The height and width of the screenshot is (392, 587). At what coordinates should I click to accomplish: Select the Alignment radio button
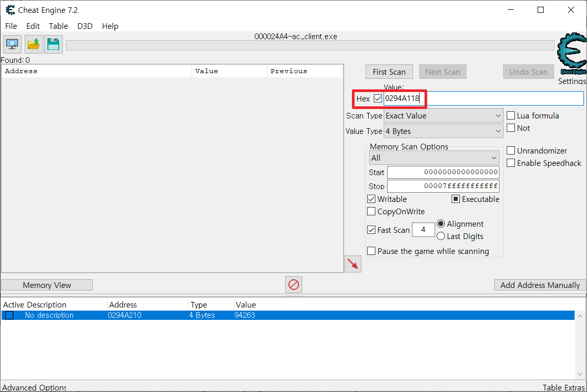(441, 224)
